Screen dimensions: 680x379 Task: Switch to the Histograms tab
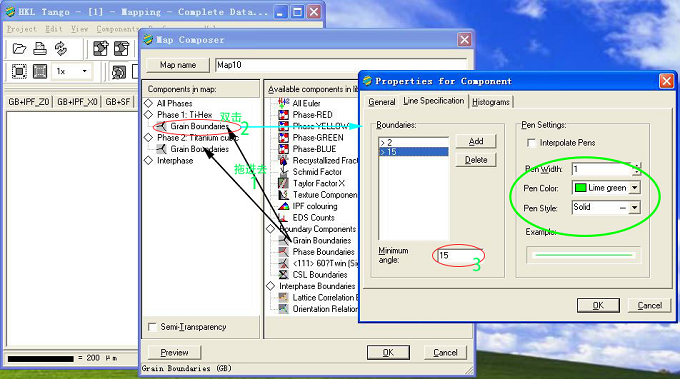[x=491, y=102]
